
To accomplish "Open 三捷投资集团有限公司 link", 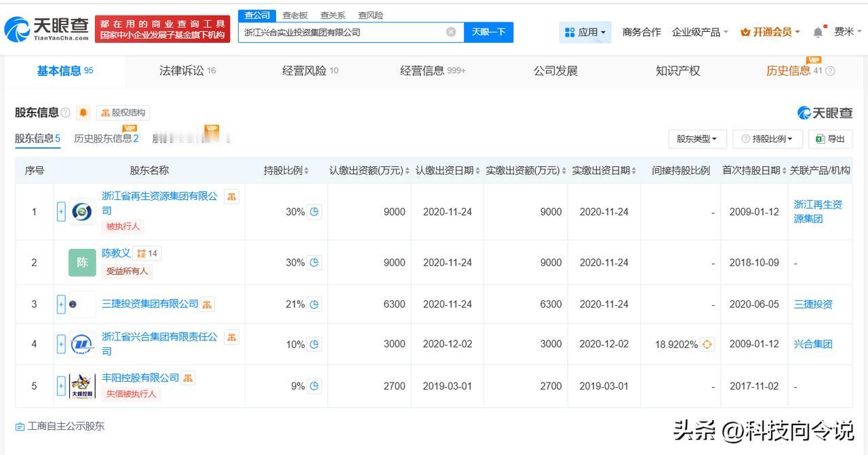I will tap(150, 304).
